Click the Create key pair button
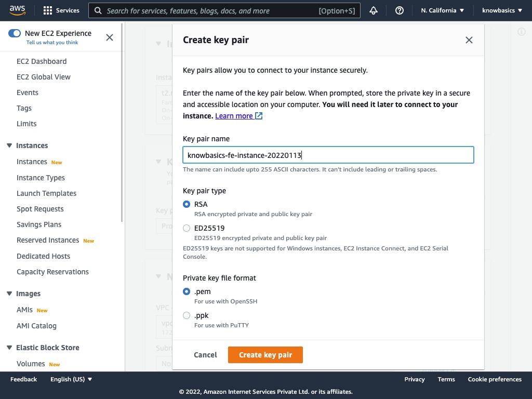The height and width of the screenshot is (399, 532). [x=265, y=355]
